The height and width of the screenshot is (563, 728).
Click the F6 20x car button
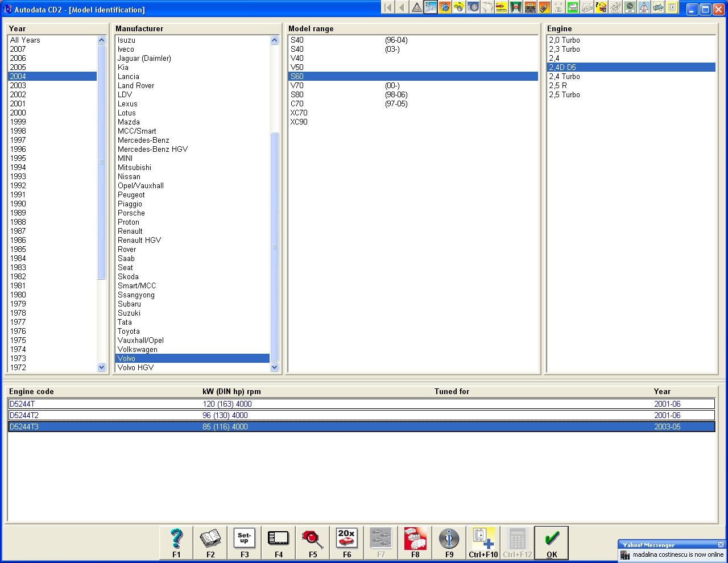point(347,543)
